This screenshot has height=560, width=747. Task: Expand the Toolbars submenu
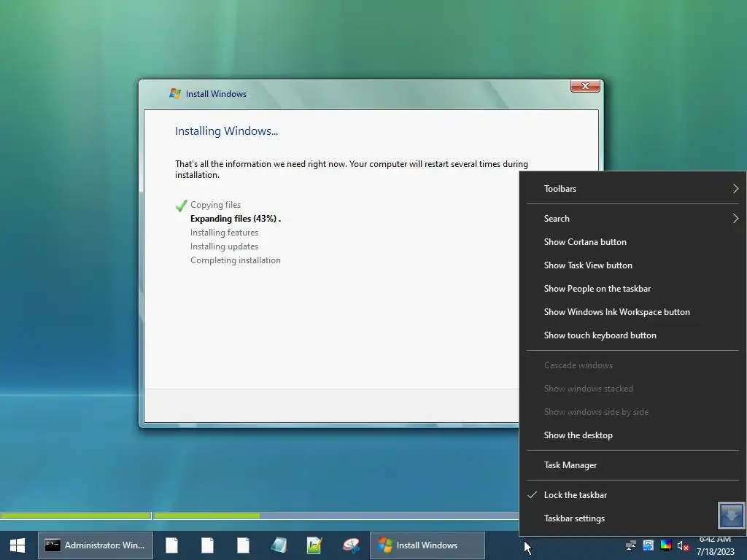(x=632, y=189)
